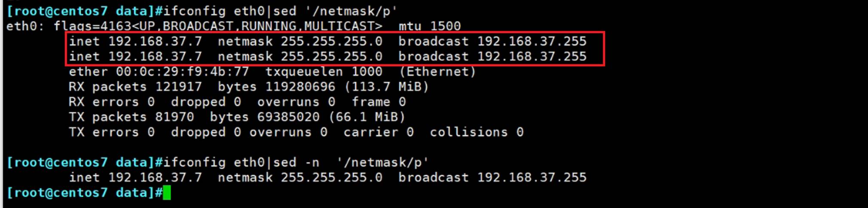Click the green cursor block at the prompt
Screen dimensions: 868x208
[x=167, y=192]
